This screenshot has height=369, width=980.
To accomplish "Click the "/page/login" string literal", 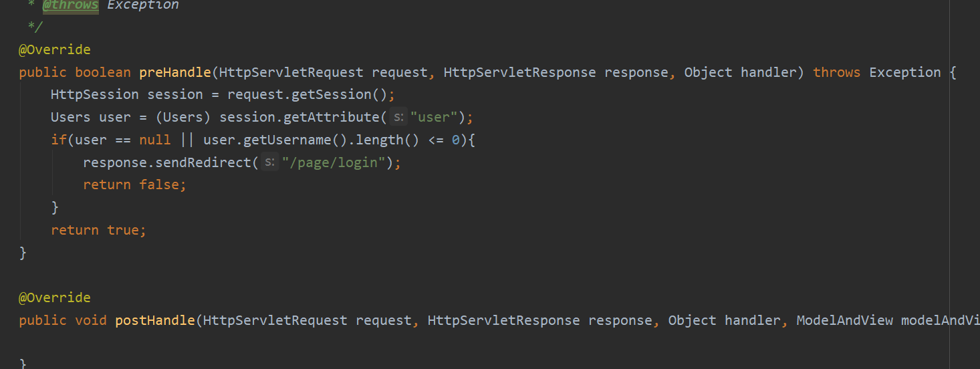I will click(334, 162).
